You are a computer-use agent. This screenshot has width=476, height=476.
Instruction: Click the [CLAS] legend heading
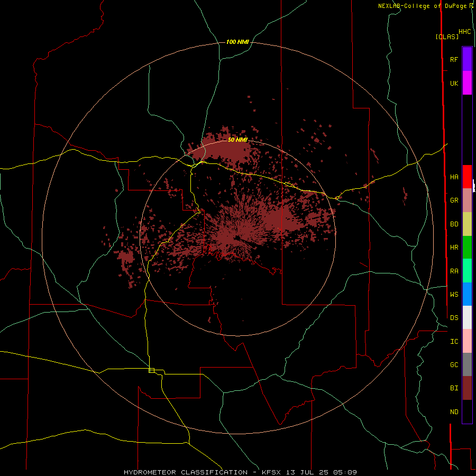[x=447, y=36]
